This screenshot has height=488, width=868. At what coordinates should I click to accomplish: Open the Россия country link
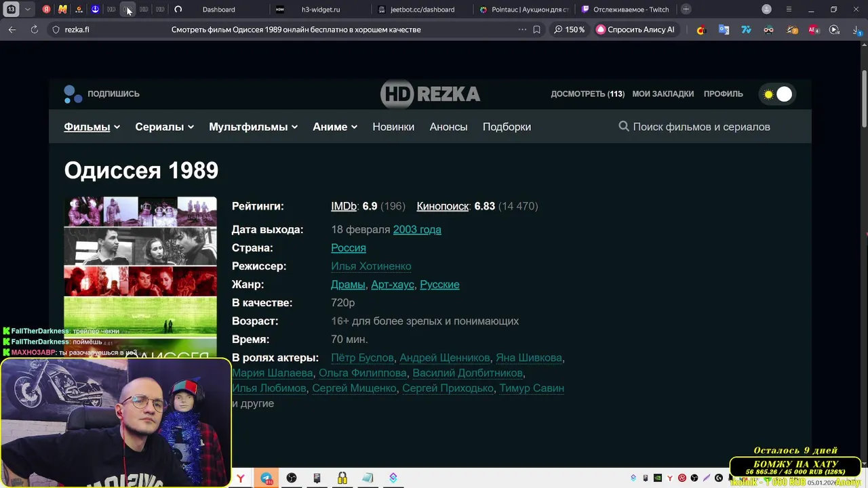pos(348,248)
